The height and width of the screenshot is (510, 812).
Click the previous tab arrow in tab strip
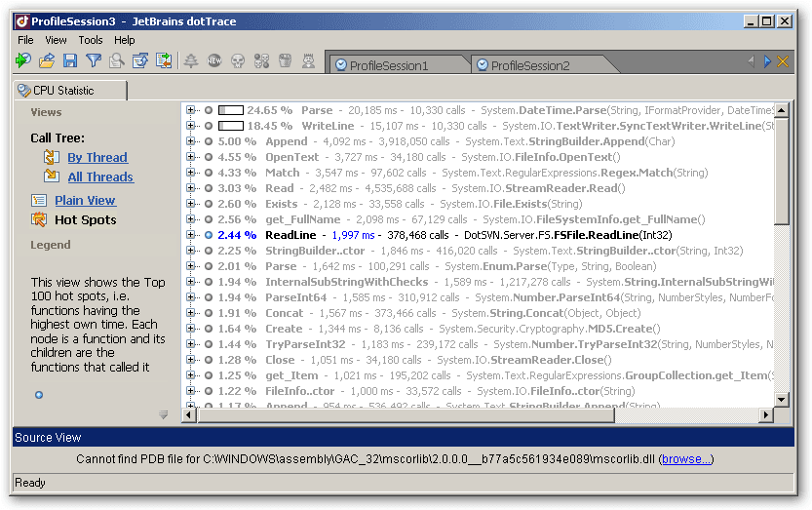pyautogui.click(x=751, y=61)
